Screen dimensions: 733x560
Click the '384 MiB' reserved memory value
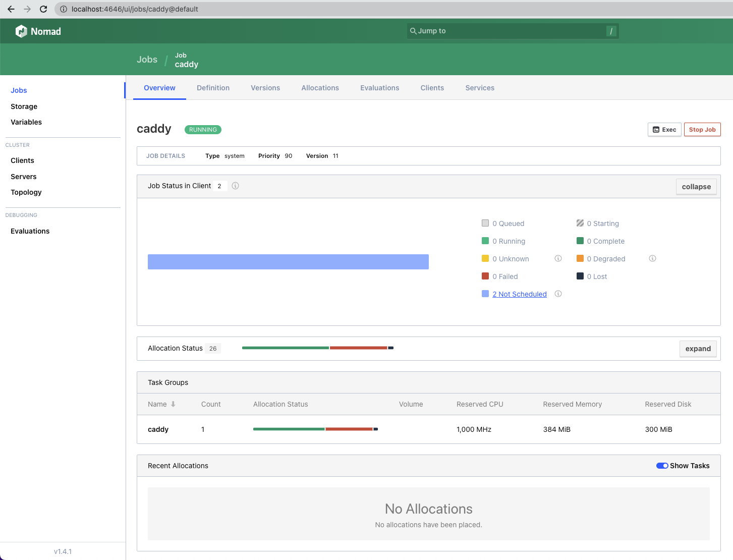(556, 429)
